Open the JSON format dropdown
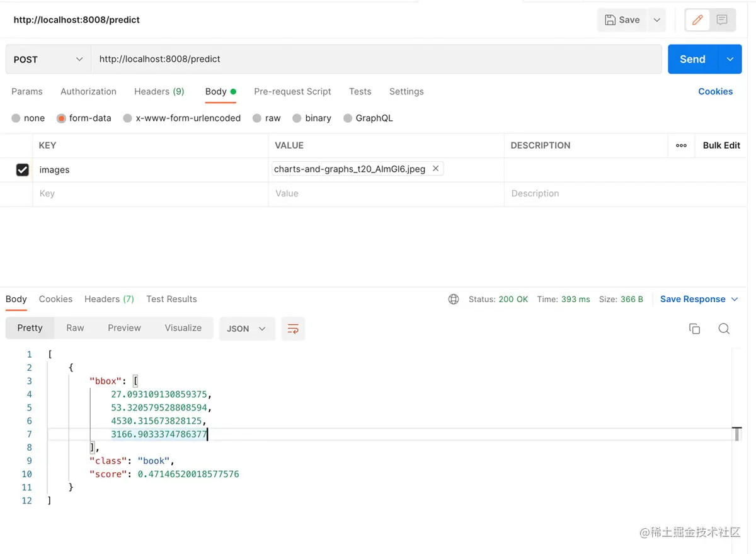 pos(246,329)
